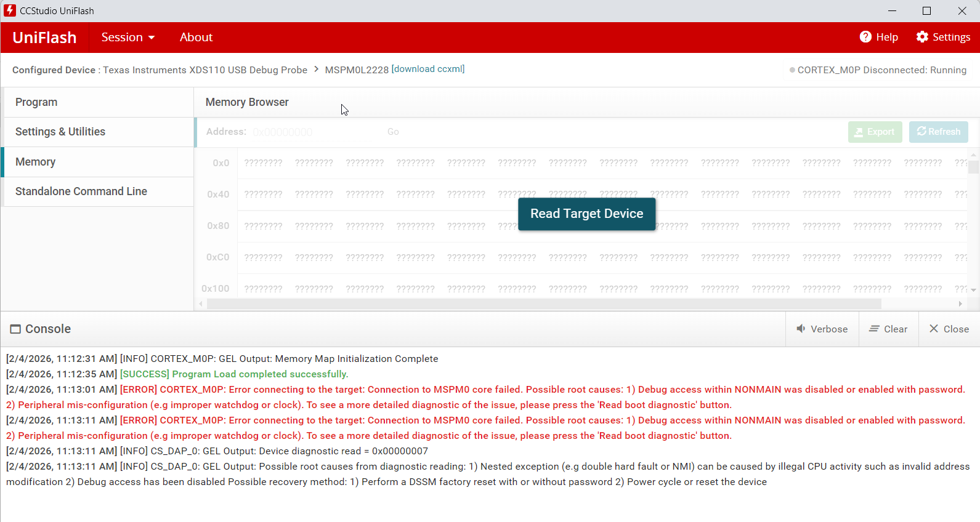Click the Console window icon
This screenshot has height=522, width=980.
(x=15, y=329)
